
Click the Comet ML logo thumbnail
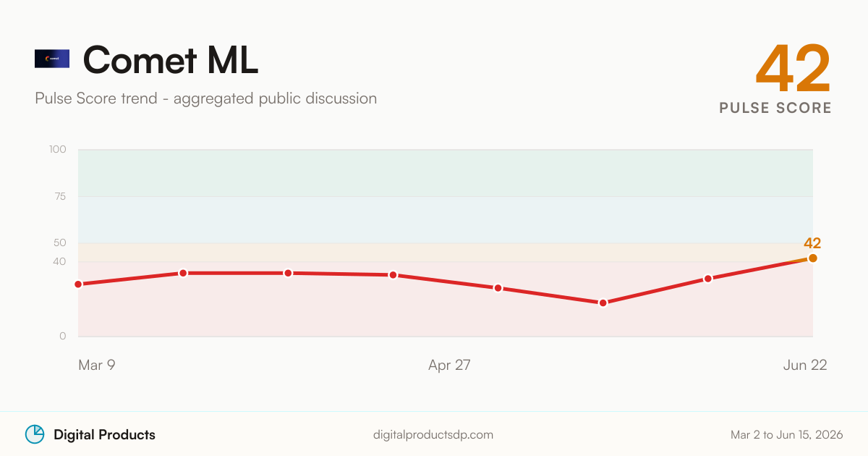pyautogui.click(x=52, y=59)
